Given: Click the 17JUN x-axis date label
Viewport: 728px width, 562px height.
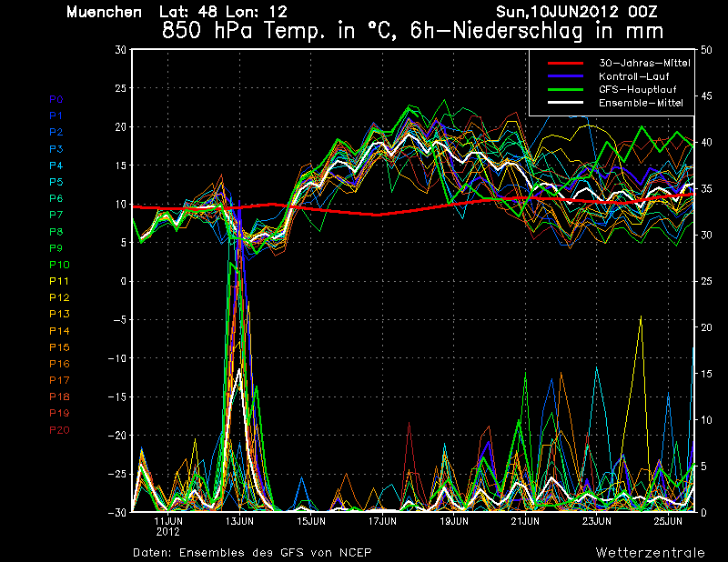Looking at the screenshot, I should click(x=382, y=521).
